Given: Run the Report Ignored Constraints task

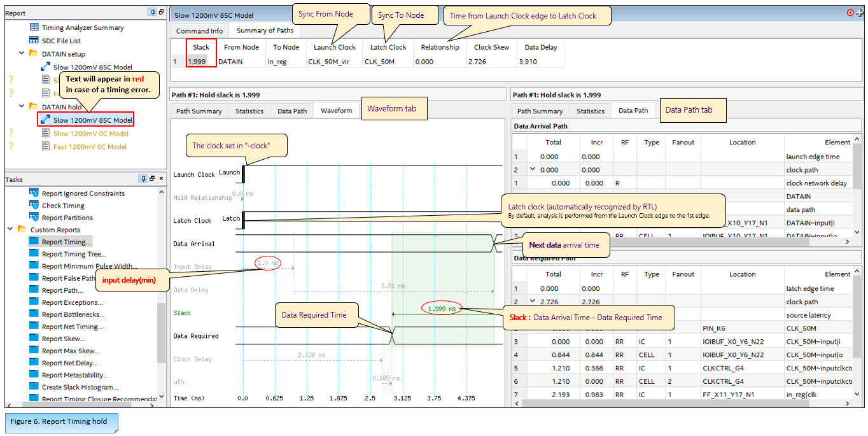Looking at the screenshot, I should pyautogui.click(x=83, y=193).
